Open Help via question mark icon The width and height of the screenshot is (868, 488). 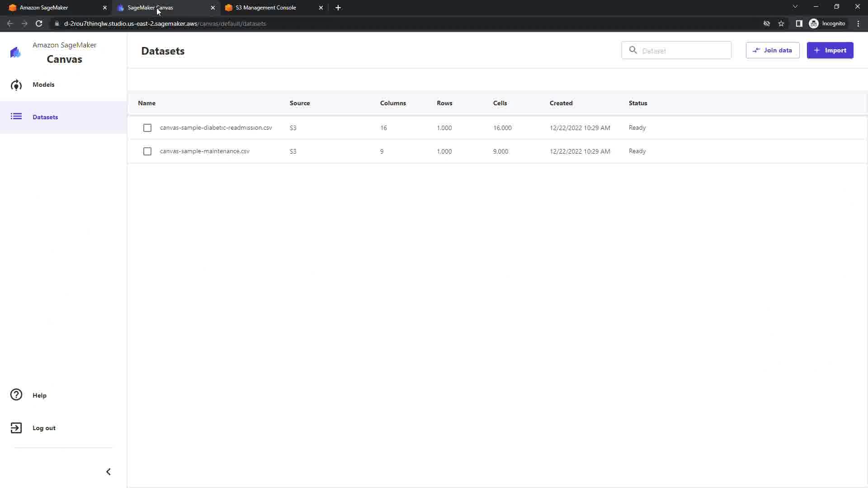tap(16, 395)
